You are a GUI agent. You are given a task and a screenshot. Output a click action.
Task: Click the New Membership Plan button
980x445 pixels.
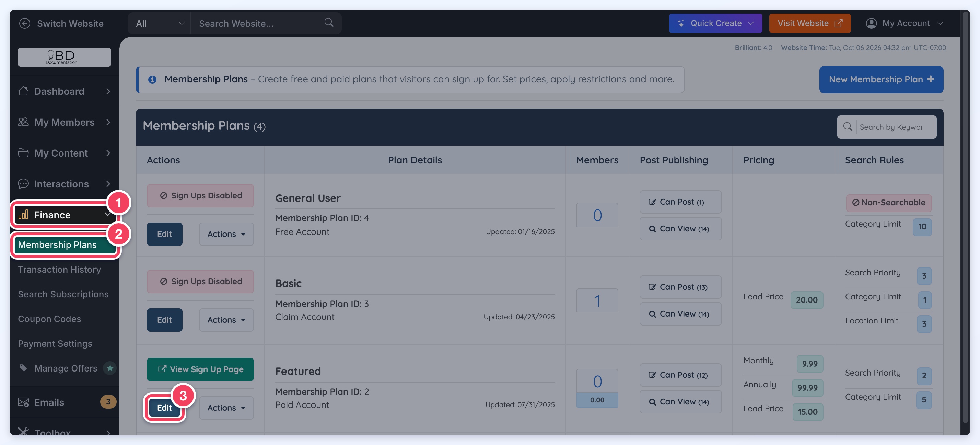click(881, 79)
